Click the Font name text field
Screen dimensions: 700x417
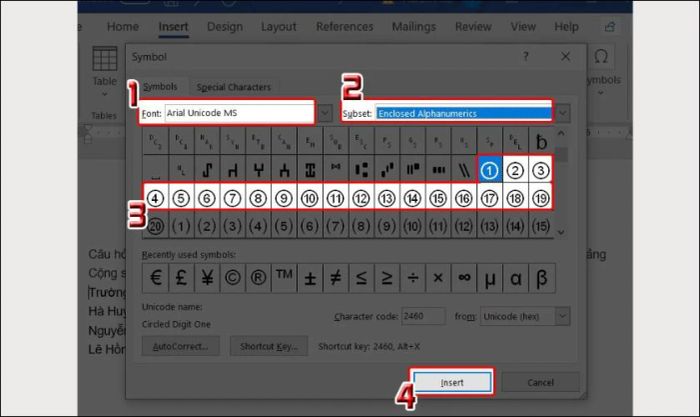click(239, 113)
